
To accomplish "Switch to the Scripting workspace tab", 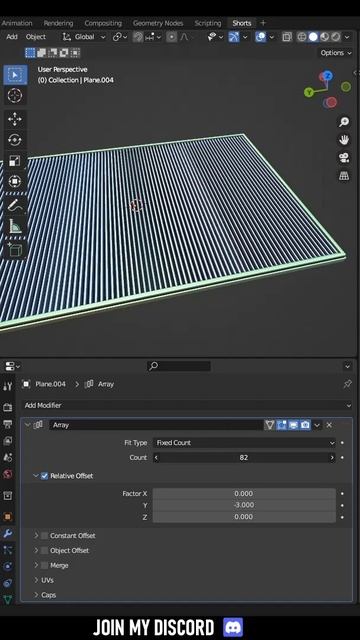I will pyautogui.click(x=207, y=23).
